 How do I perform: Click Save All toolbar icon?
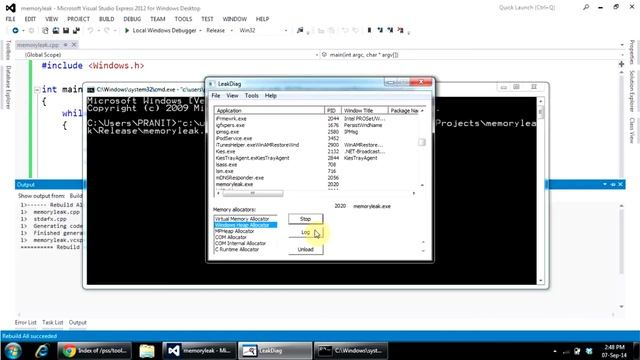pos(76,30)
